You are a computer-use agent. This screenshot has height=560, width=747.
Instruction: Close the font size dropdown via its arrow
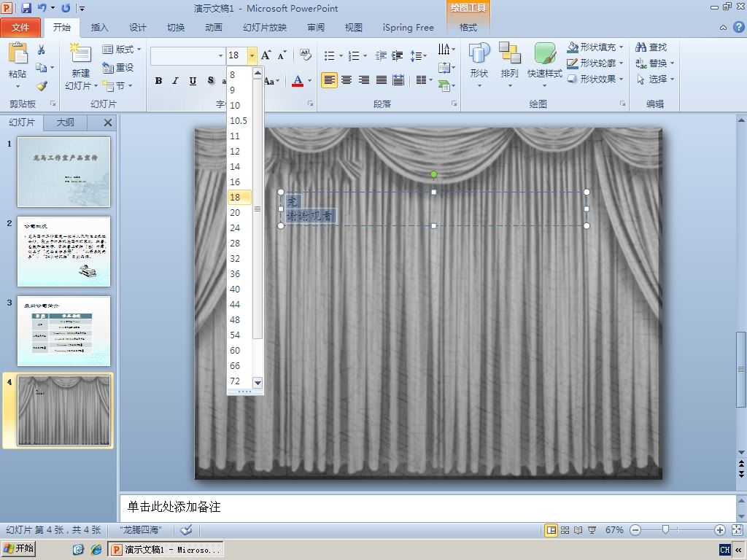click(252, 55)
